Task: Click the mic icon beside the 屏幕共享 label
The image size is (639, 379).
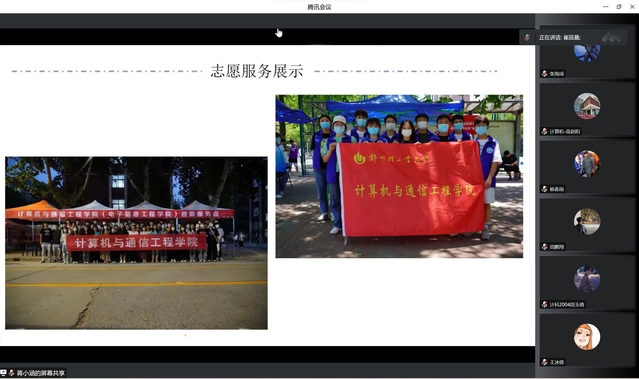Action: 12,372
